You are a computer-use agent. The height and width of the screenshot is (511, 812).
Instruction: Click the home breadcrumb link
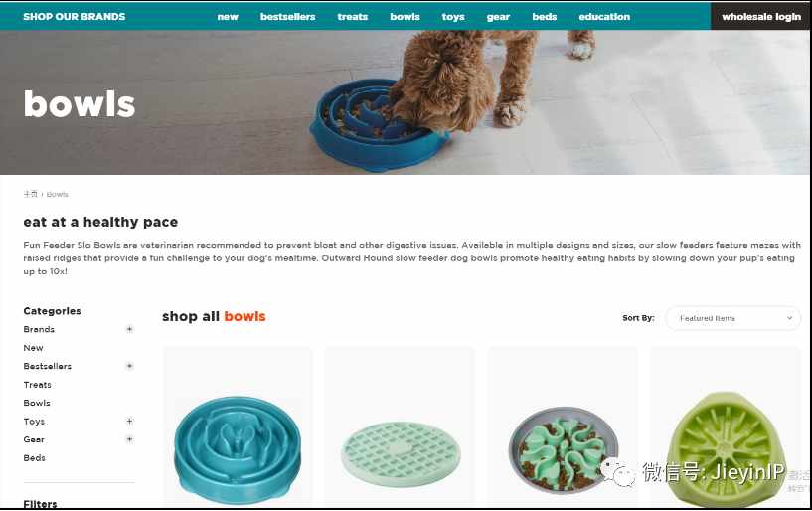click(x=30, y=194)
